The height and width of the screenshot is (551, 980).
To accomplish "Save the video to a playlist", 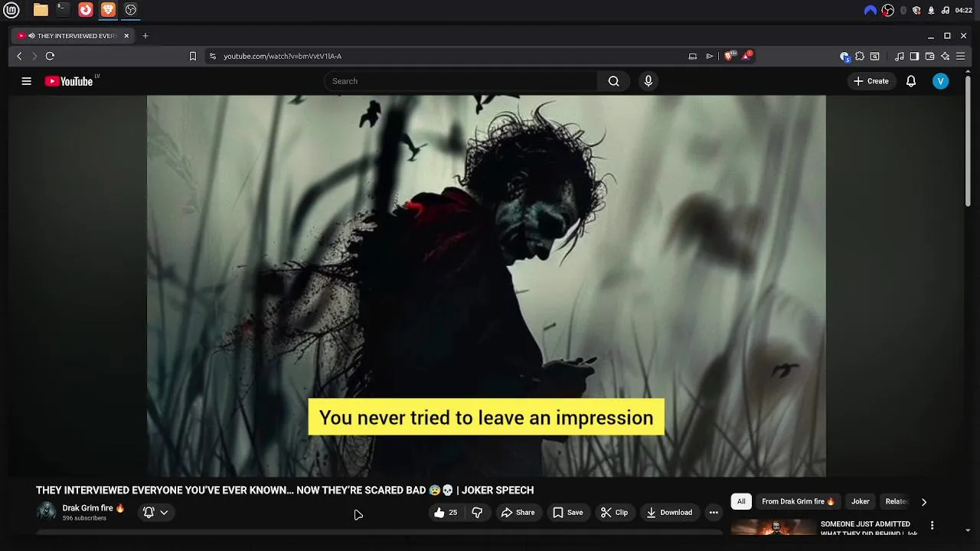I will pyautogui.click(x=567, y=513).
